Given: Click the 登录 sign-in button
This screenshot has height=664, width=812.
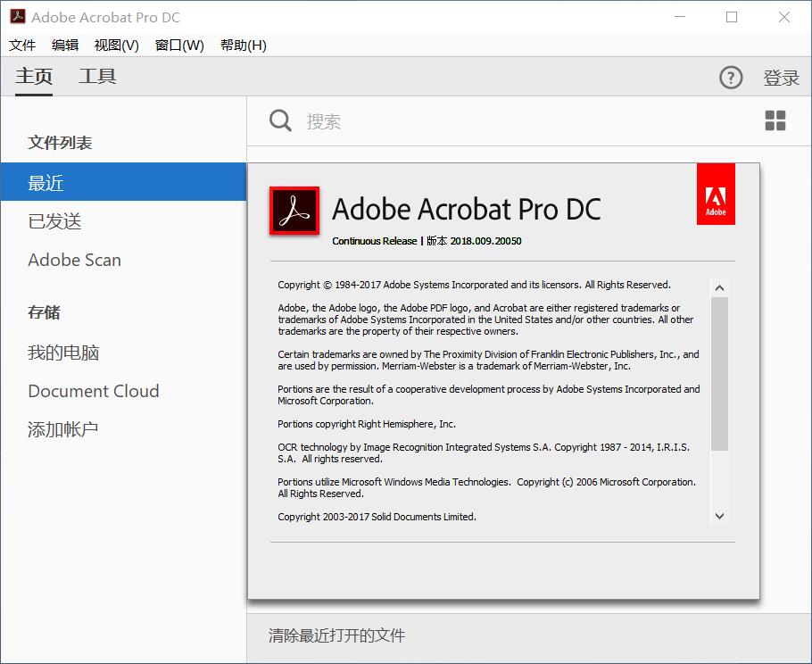Looking at the screenshot, I should click(781, 79).
